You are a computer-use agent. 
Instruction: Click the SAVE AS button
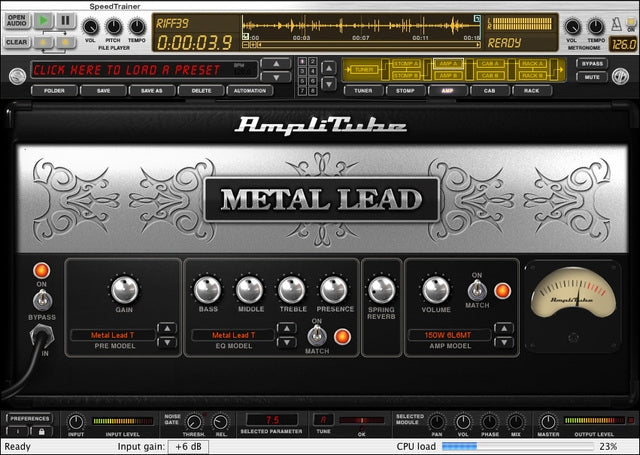(152, 91)
